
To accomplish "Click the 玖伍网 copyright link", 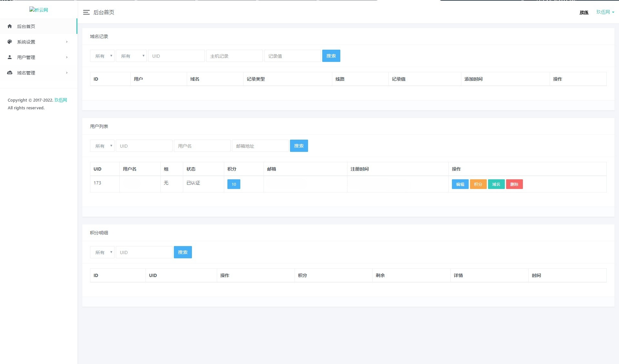I will pyautogui.click(x=61, y=100).
